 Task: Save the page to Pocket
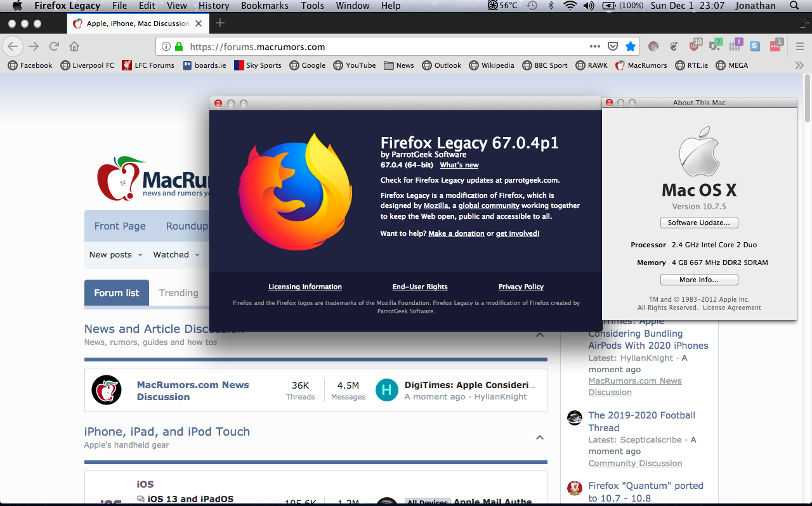[613, 46]
